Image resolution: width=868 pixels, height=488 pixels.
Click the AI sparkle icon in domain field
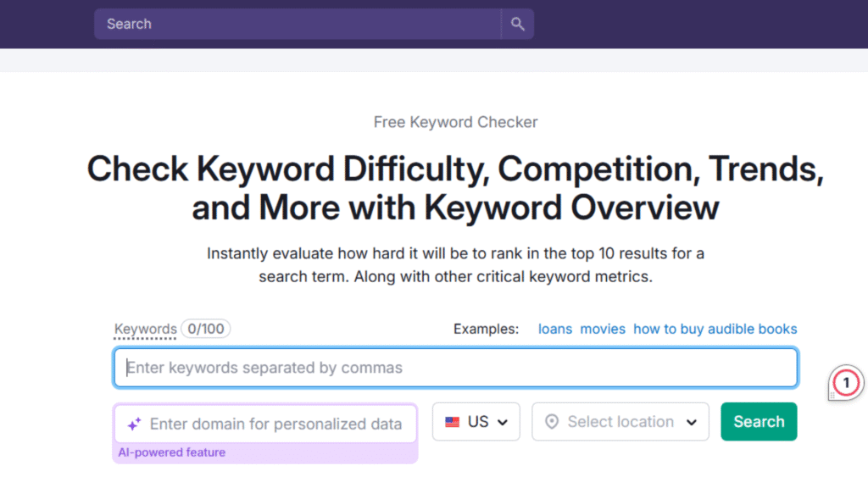(x=134, y=424)
